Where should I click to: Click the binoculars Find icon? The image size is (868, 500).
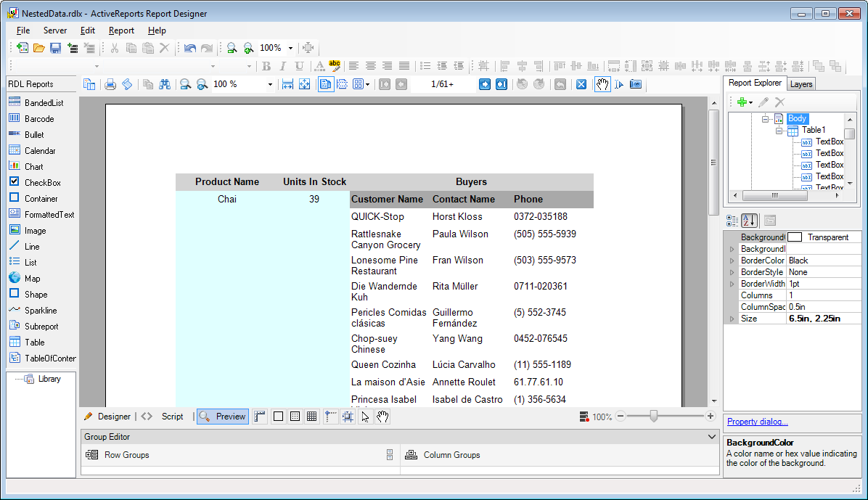pos(165,84)
